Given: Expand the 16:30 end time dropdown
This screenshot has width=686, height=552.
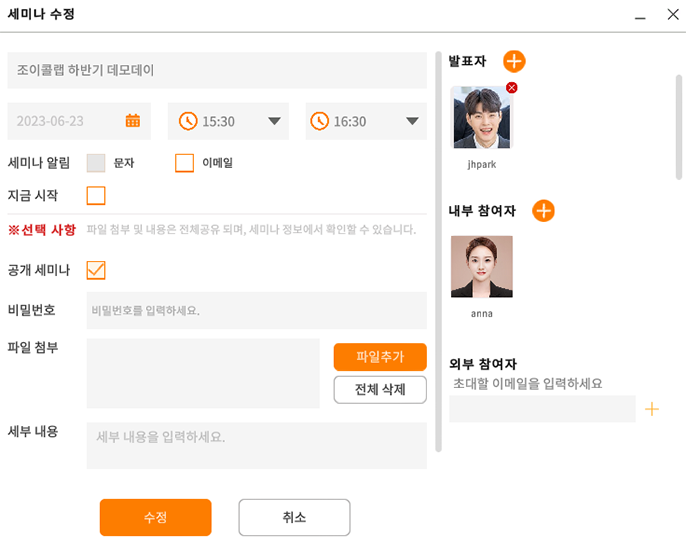Looking at the screenshot, I should tap(412, 121).
